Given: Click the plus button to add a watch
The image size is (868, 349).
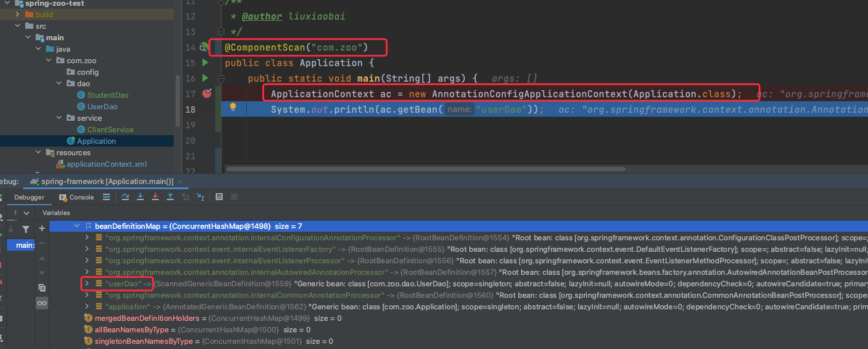Looking at the screenshot, I should 42,228.
